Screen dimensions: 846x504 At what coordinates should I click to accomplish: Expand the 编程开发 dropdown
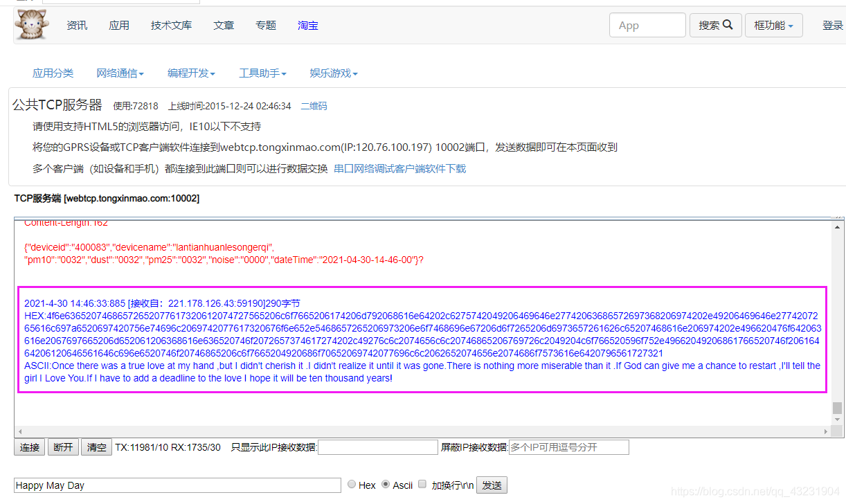(191, 73)
